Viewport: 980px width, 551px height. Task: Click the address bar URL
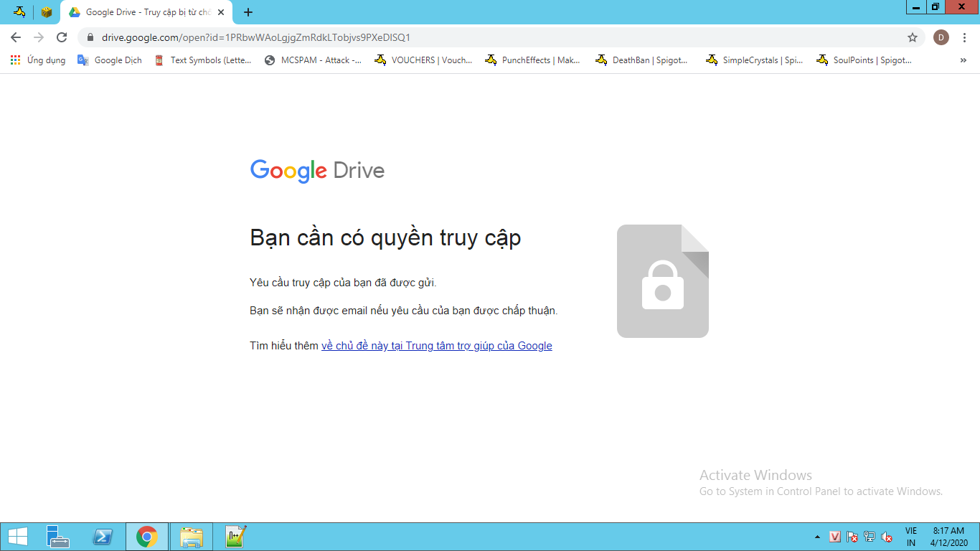click(256, 37)
